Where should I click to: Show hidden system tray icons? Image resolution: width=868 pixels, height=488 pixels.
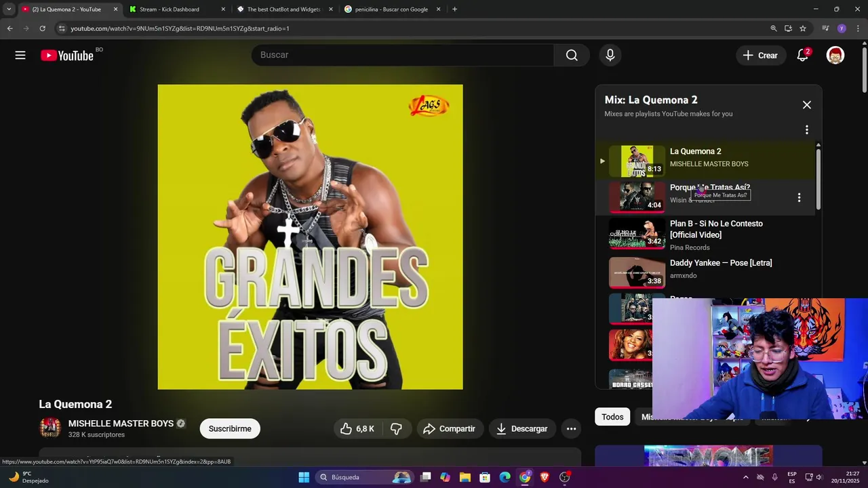coord(746,477)
